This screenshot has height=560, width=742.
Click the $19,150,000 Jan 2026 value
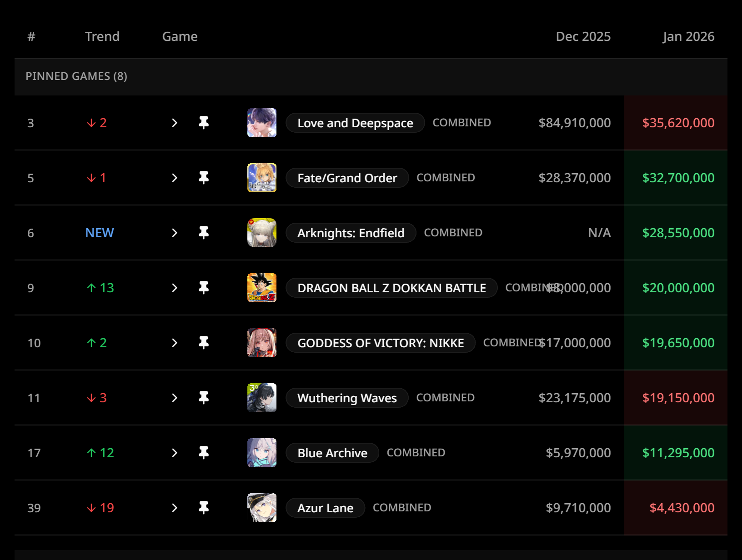click(678, 398)
